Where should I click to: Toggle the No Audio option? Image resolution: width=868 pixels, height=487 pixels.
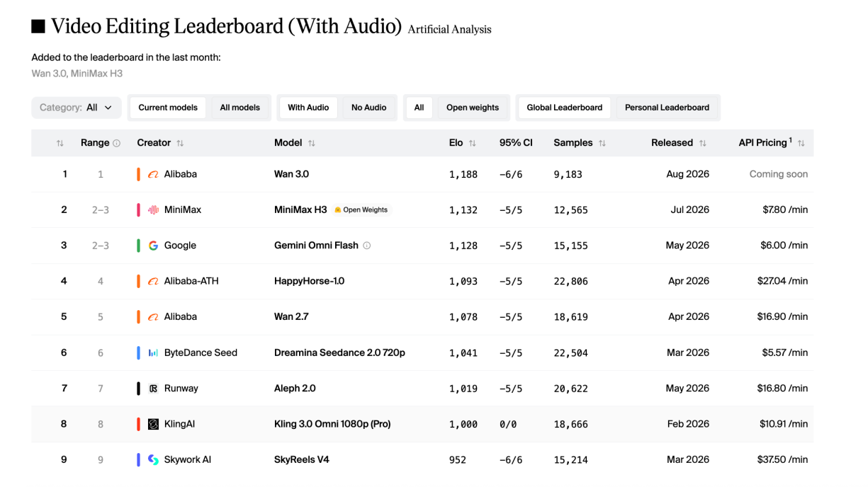(369, 108)
